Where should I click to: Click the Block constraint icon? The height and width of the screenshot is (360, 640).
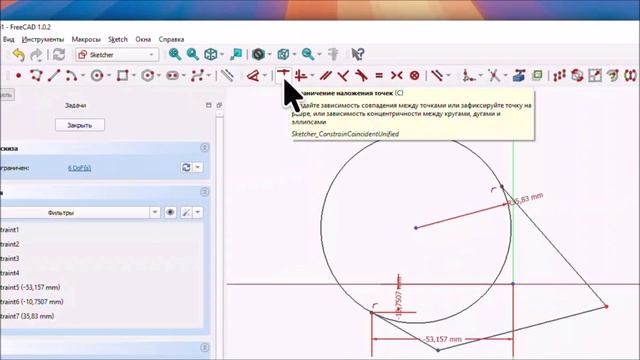pyautogui.click(x=414, y=76)
